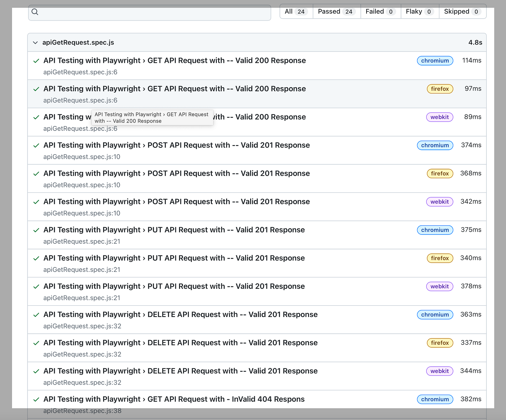This screenshot has height=420, width=506.
Task: Click the passed checkmark of the chromium GET 200 test
Action: [36, 61]
